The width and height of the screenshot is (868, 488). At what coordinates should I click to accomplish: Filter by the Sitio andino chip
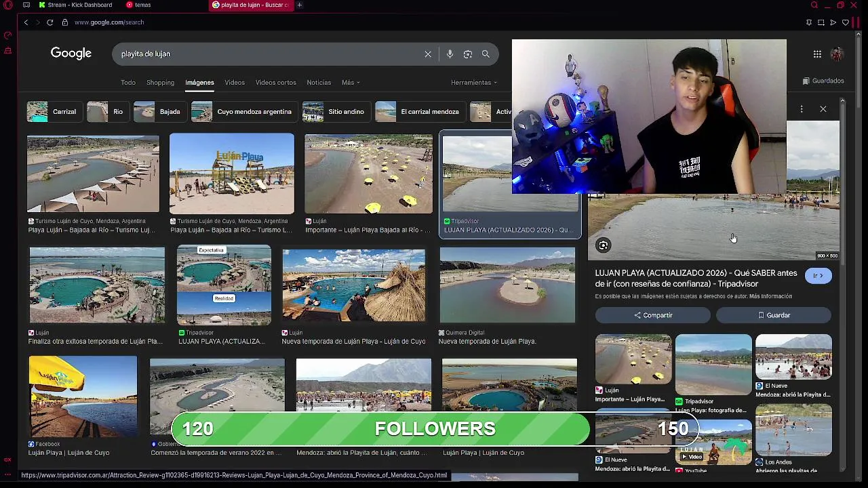coord(335,112)
